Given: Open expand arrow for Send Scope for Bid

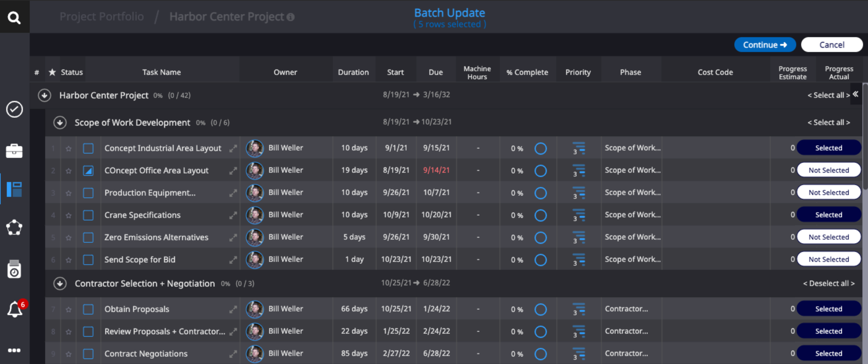Looking at the screenshot, I should click(233, 259).
